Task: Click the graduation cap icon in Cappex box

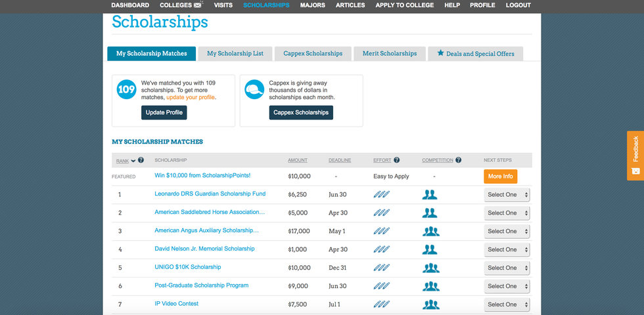Action: [254, 90]
